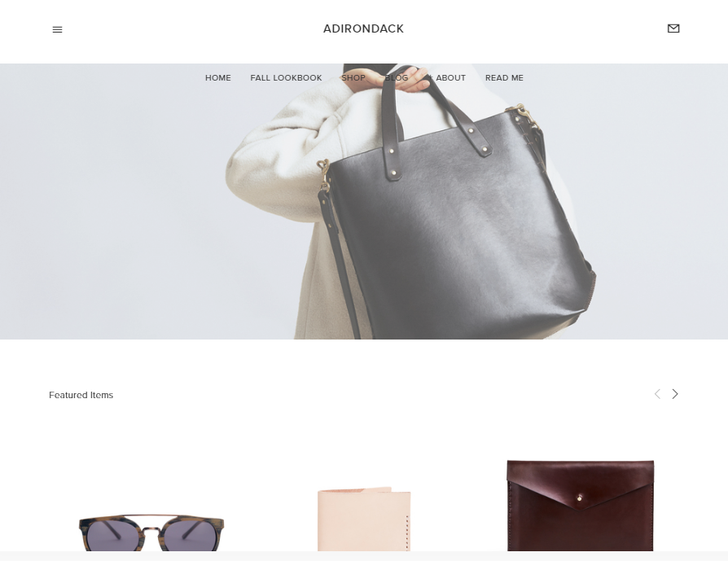Viewport: 728px width, 561px height.
Task: View the sunglasses featured product
Action: click(x=151, y=533)
